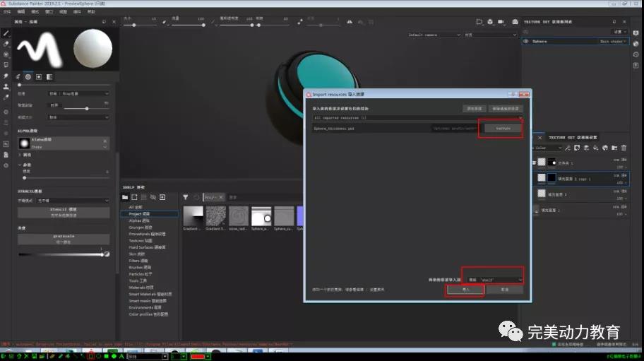
Task: Remove the Project filter tag in Shelf search
Action: coord(222,197)
